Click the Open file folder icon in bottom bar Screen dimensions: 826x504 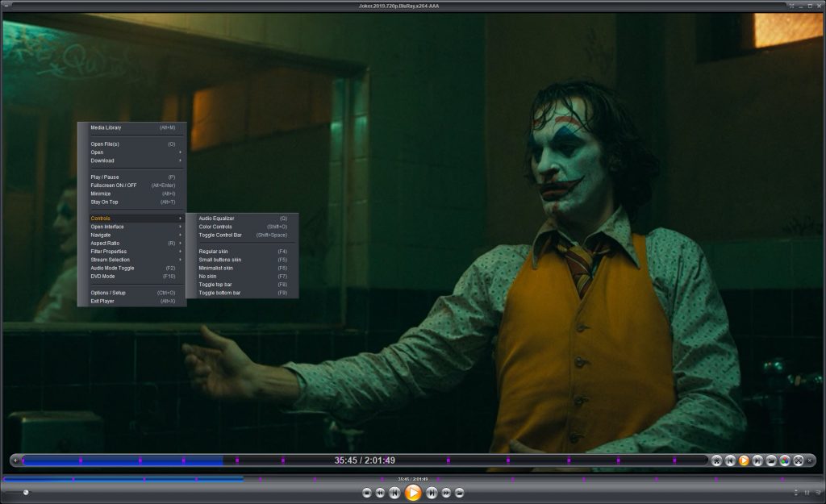(459, 493)
